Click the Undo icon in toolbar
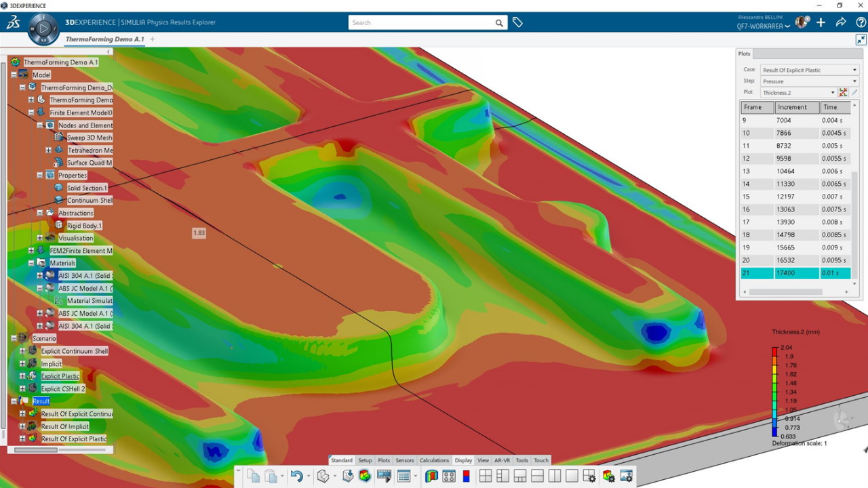 pyautogui.click(x=296, y=476)
